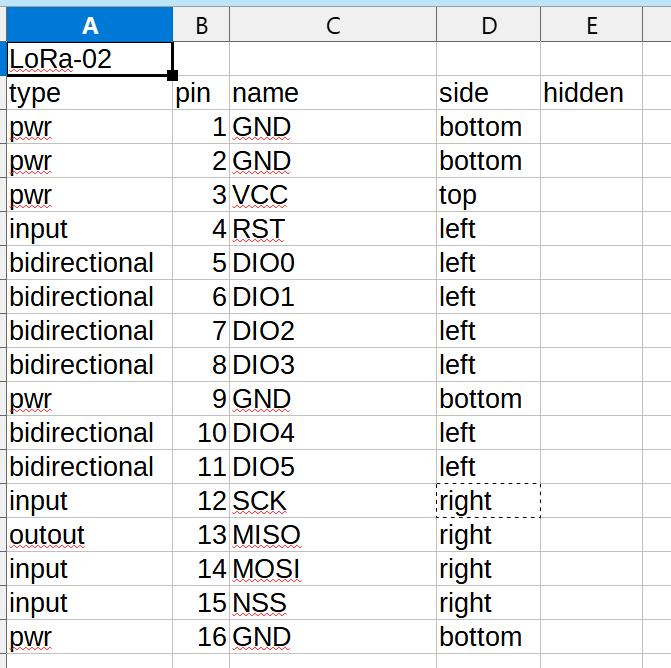Select the 'side' header cell
The height and width of the screenshot is (668, 671).
[489, 93]
